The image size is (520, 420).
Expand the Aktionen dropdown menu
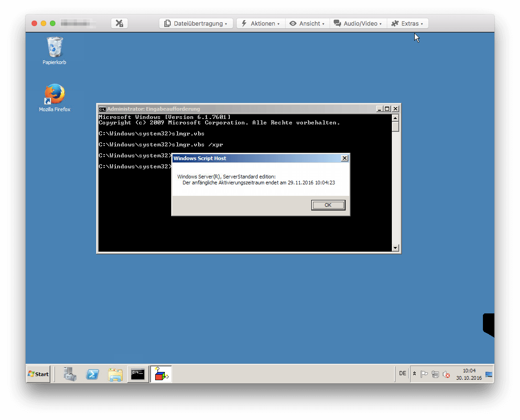260,23
